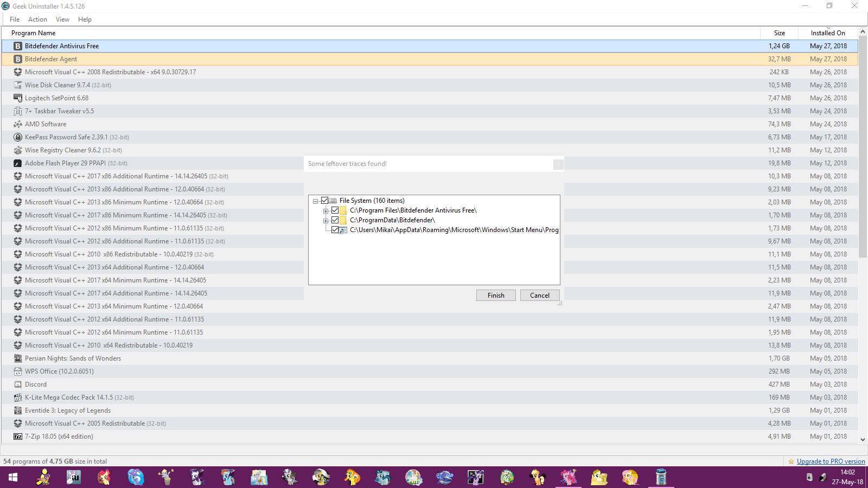The width and height of the screenshot is (868, 488).
Task: Close the leftover traces dialog
Action: click(x=558, y=164)
